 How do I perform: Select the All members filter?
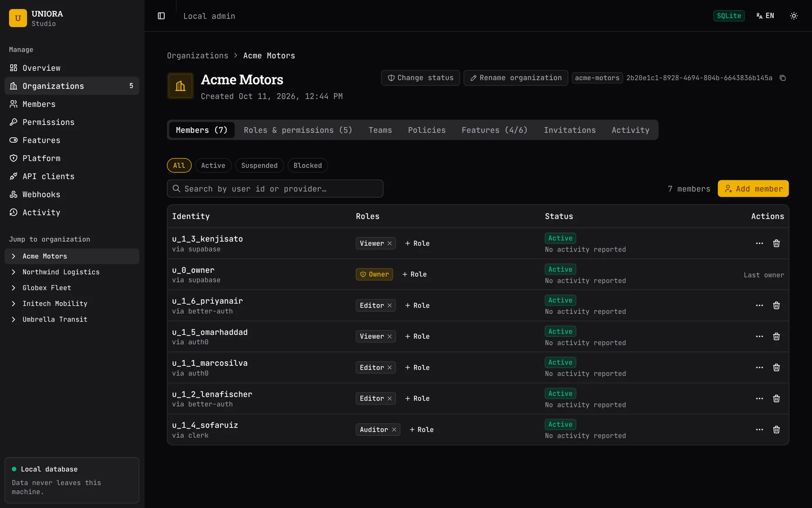point(179,165)
